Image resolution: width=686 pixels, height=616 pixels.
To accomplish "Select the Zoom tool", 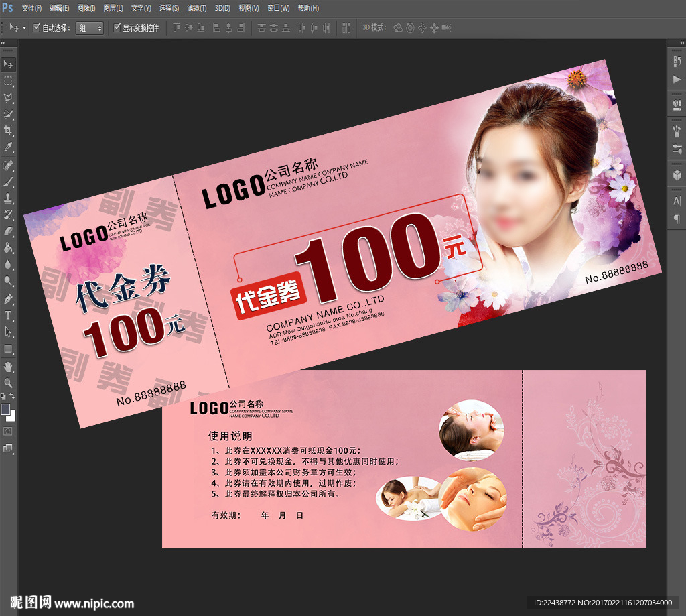I will pos(8,383).
